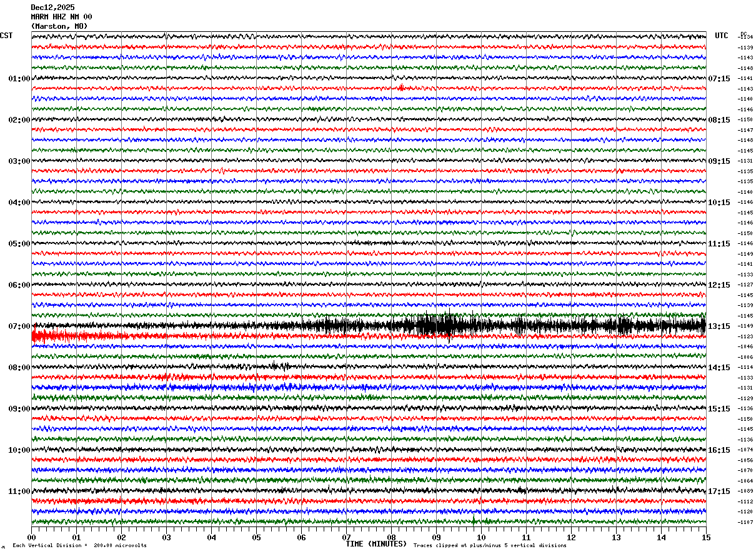The height and width of the screenshot is (554, 756).
Task: Click the 09:15 UTC time label
Action: point(719,161)
